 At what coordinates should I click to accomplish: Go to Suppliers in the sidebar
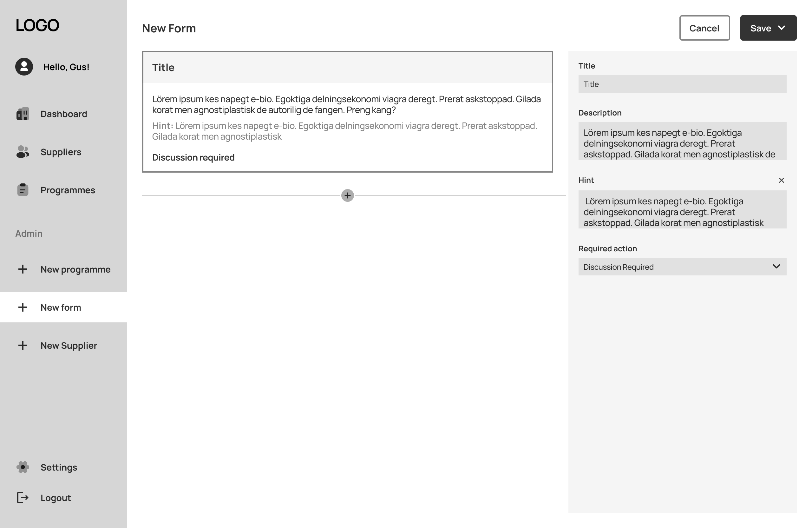pyautogui.click(x=61, y=152)
